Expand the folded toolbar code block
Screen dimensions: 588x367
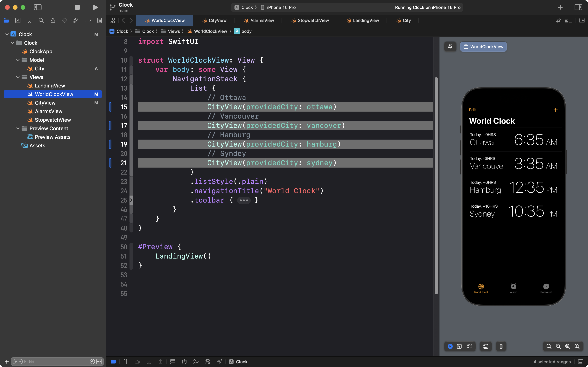[x=244, y=200]
